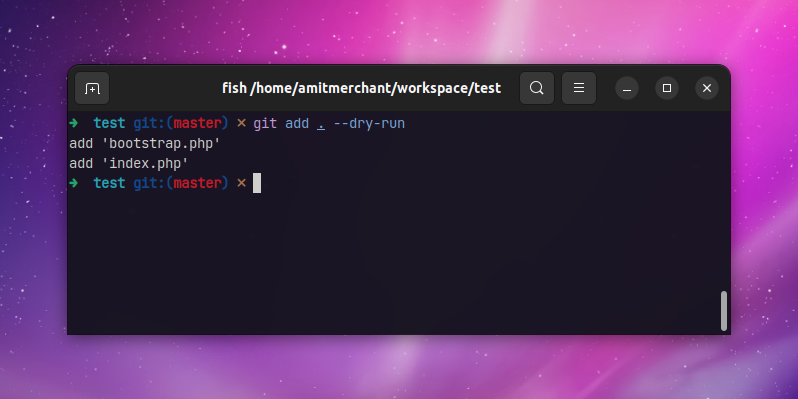Close the terminal window

click(707, 88)
